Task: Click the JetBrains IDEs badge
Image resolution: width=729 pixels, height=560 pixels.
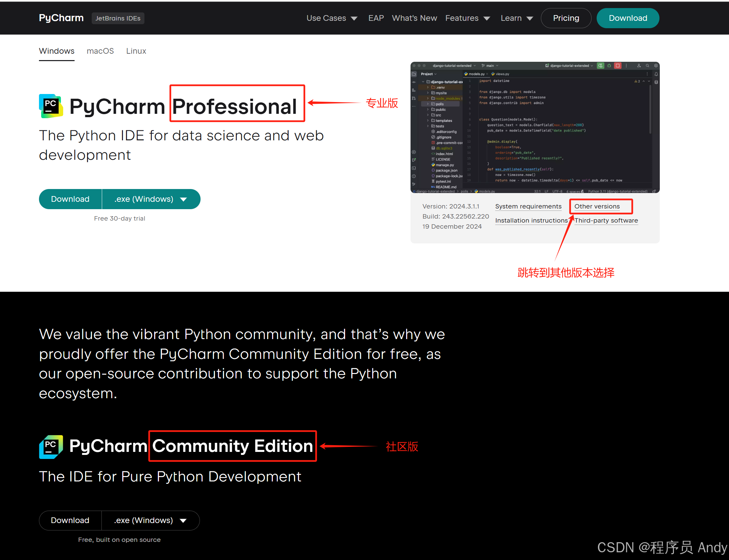Action: pyautogui.click(x=118, y=18)
